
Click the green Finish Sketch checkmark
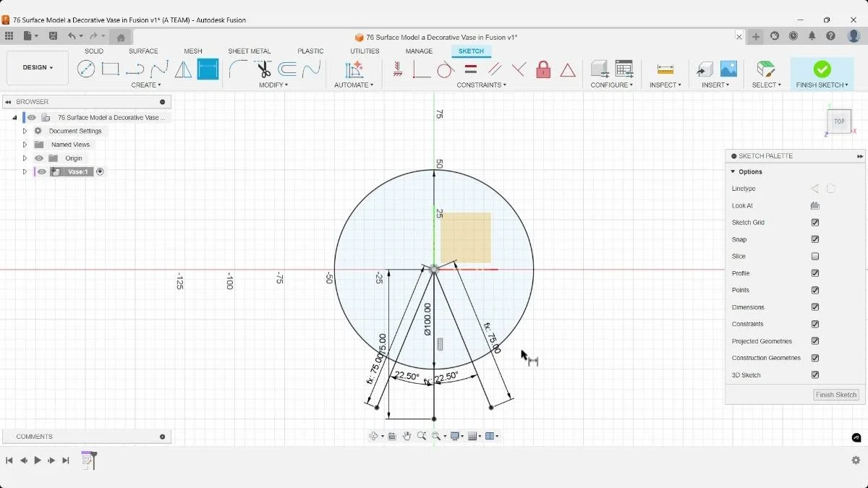point(822,69)
